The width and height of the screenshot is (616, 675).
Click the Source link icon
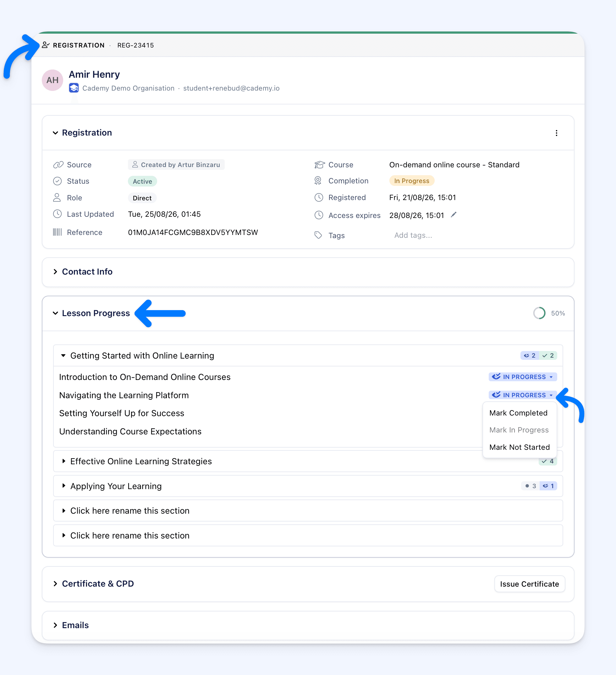click(58, 165)
